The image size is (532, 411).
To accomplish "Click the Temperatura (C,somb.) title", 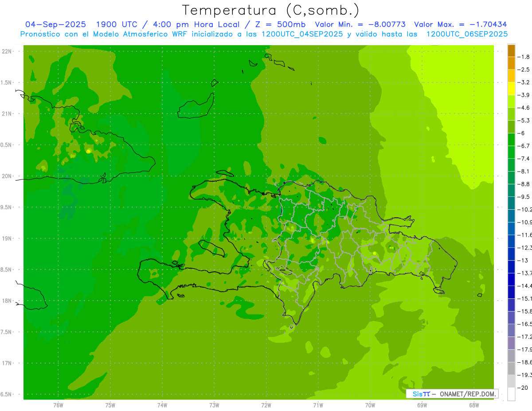I will (x=270, y=10).
